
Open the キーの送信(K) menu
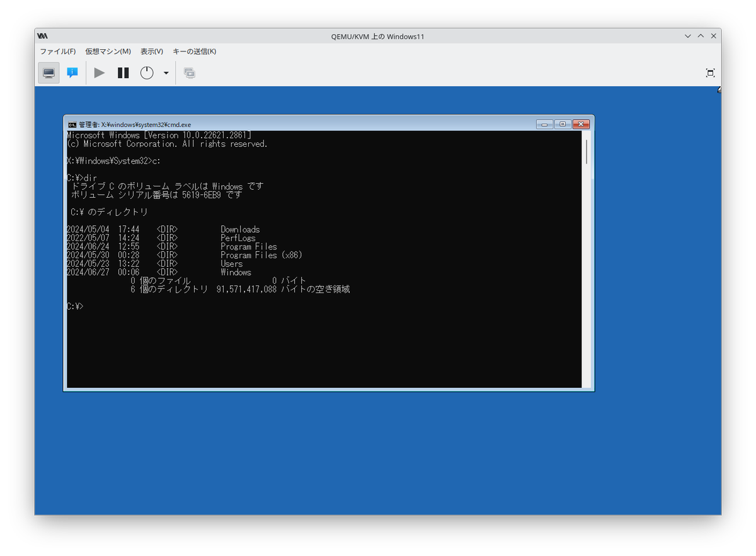tap(194, 52)
